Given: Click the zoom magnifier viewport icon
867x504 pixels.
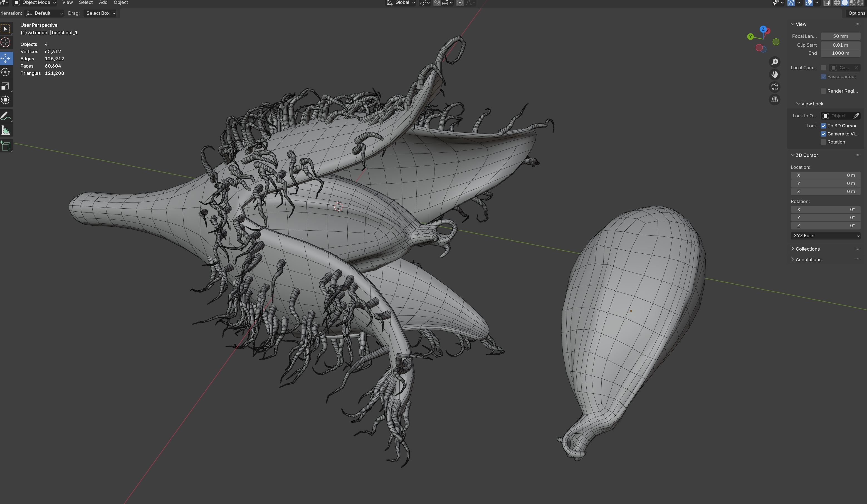Looking at the screenshot, I should click(x=774, y=62).
